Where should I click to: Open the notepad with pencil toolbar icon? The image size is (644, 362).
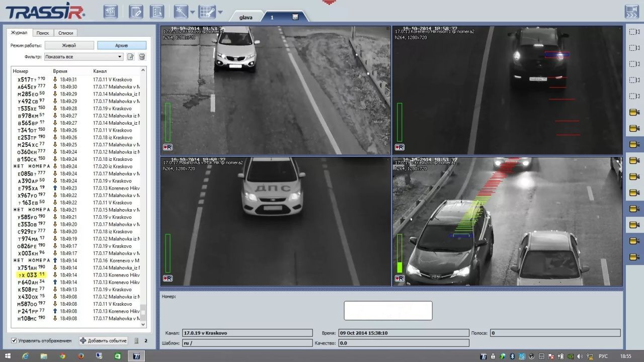click(136, 12)
